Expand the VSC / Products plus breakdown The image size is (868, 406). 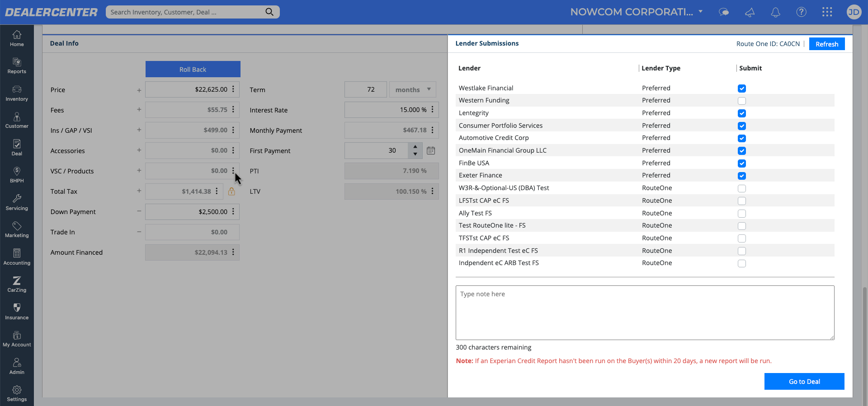139,171
